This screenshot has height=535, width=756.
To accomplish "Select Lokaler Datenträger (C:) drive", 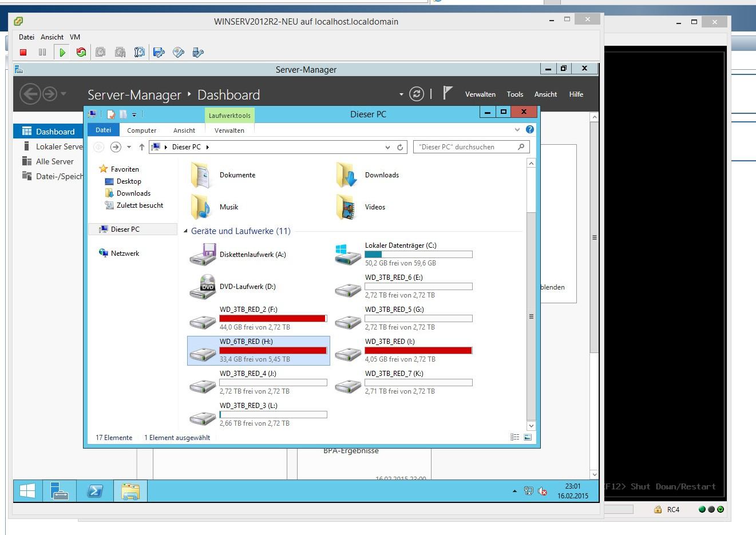I will [404, 254].
